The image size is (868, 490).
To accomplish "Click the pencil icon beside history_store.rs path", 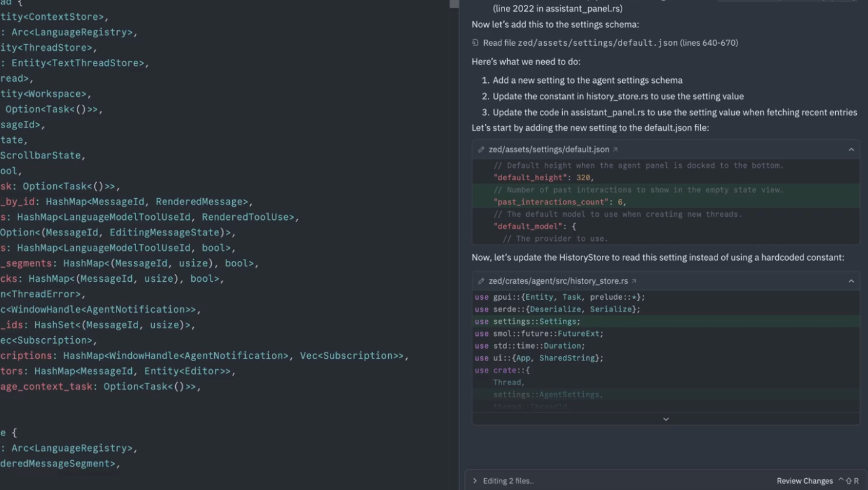I will click(481, 281).
